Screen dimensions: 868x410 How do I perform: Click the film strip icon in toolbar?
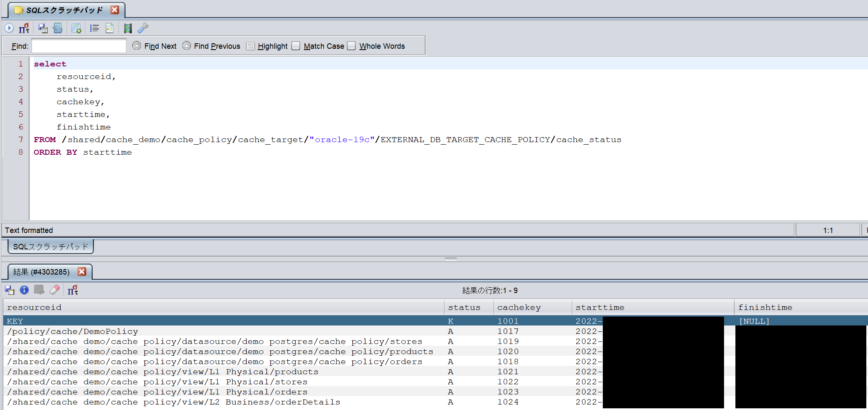tap(128, 28)
